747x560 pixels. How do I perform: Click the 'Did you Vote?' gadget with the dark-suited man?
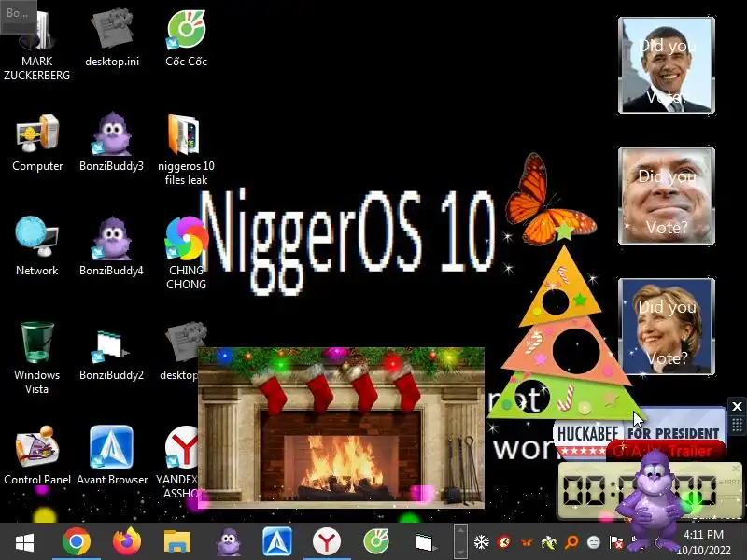pyautogui.click(x=667, y=65)
